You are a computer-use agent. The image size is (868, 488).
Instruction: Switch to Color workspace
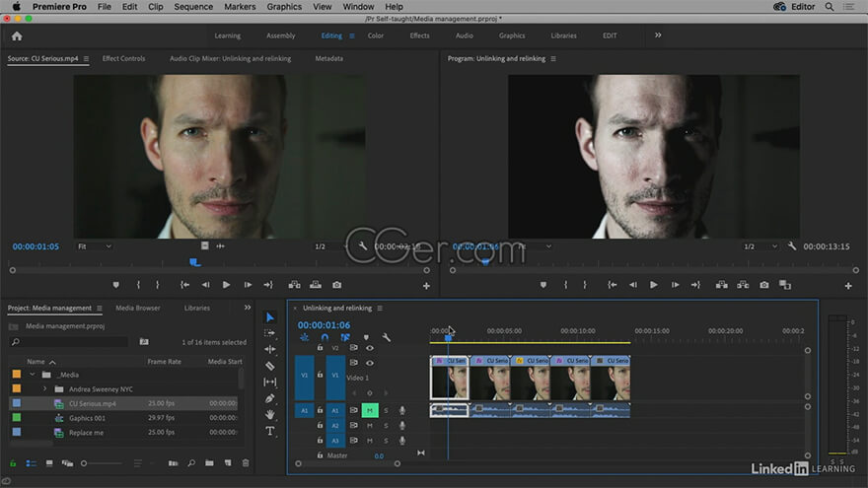(x=376, y=35)
